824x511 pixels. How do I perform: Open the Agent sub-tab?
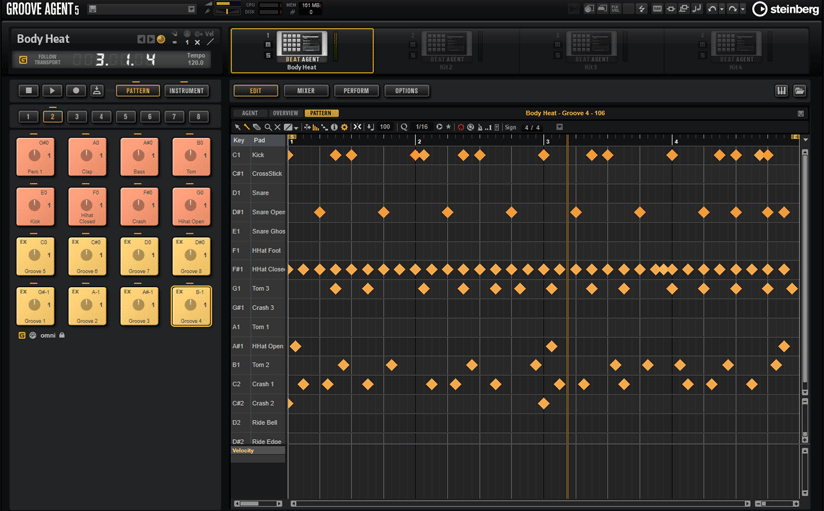click(250, 113)
